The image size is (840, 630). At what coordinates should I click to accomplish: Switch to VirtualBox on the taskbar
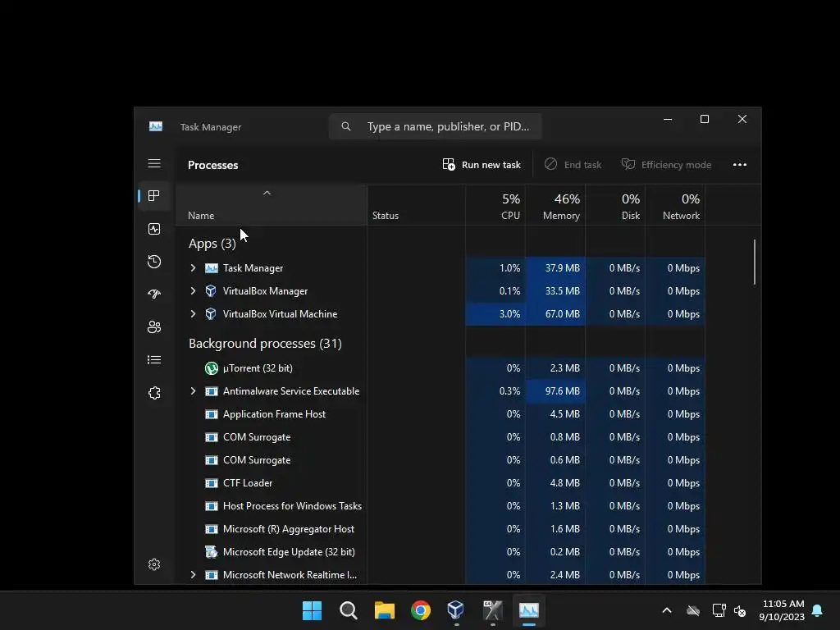456,609
